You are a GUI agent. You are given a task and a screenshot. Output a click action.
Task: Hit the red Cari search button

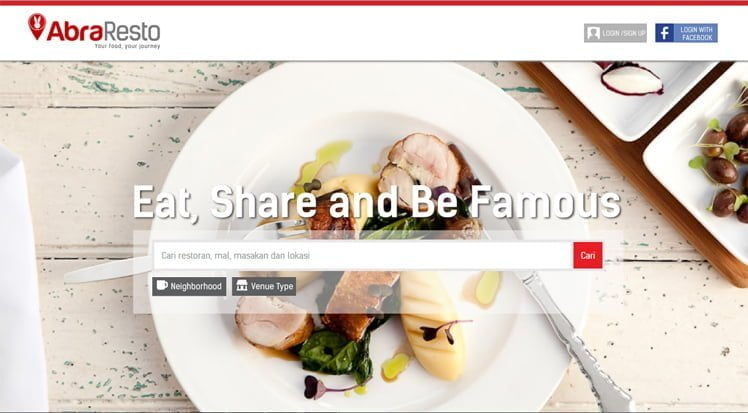click(x=588, y=256)
